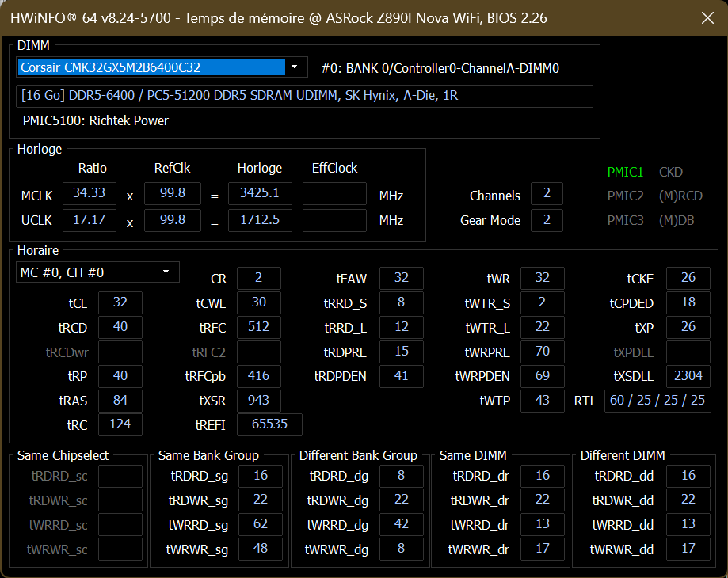Click the tXSR value 943
The width and height of the screenshot is (728, 578).
coord(258,401)
